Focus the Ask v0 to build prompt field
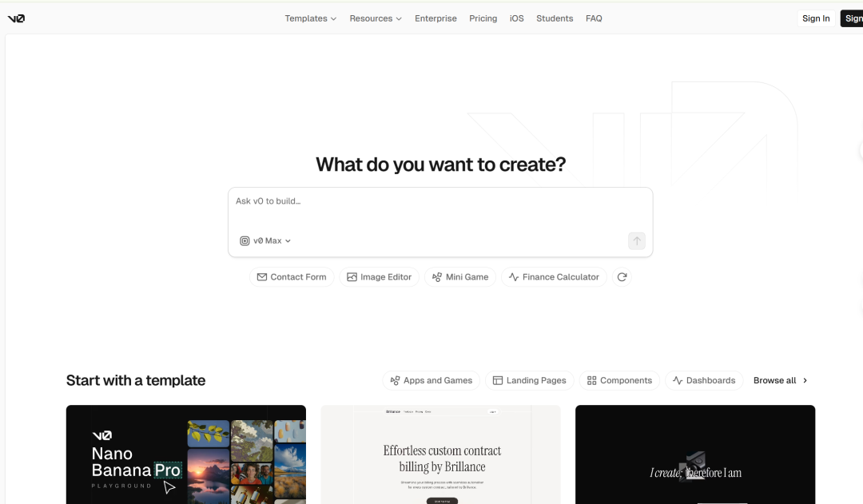863x504 pixels. coord(439,208)
